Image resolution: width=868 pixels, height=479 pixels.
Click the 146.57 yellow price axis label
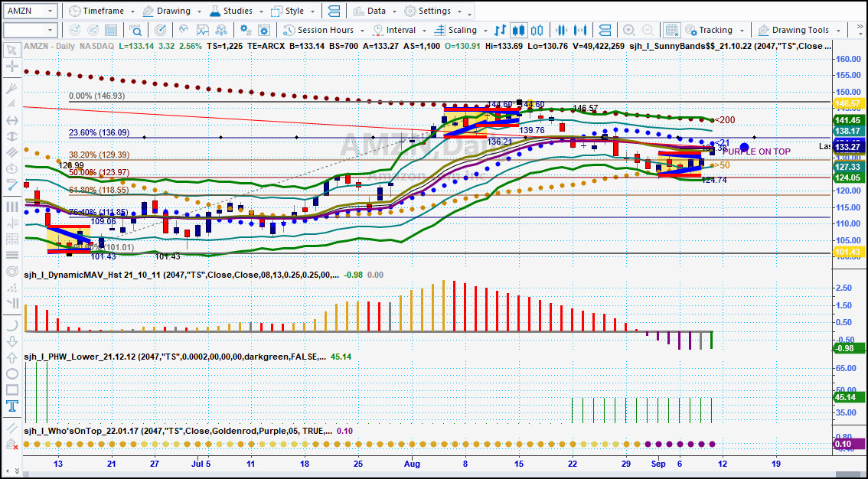click(x=847, y=103)
